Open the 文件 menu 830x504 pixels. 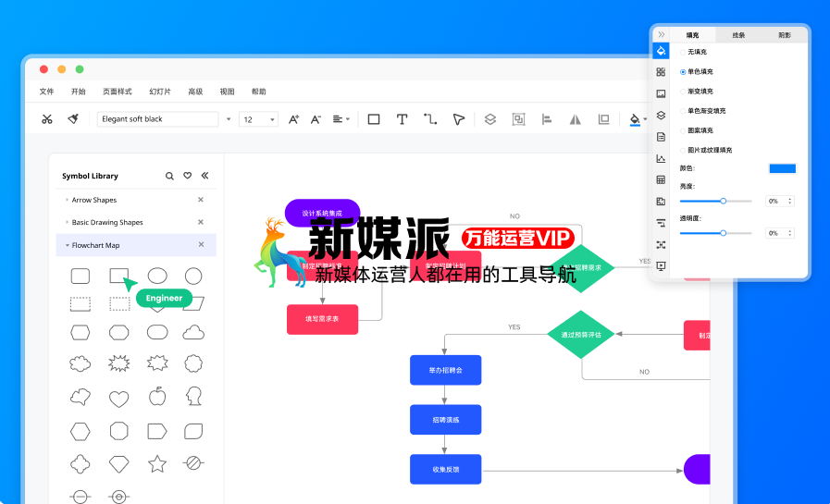point(46,92)
